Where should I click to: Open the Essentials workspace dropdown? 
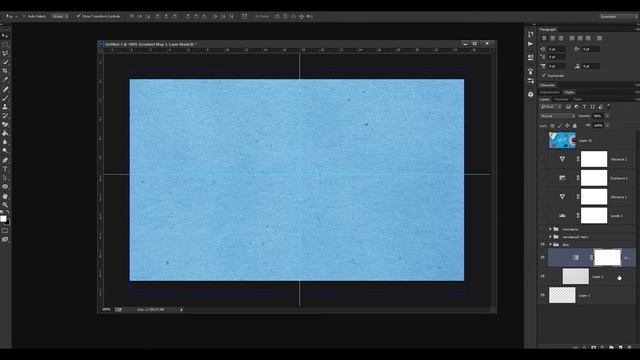[x=618, y=16]
